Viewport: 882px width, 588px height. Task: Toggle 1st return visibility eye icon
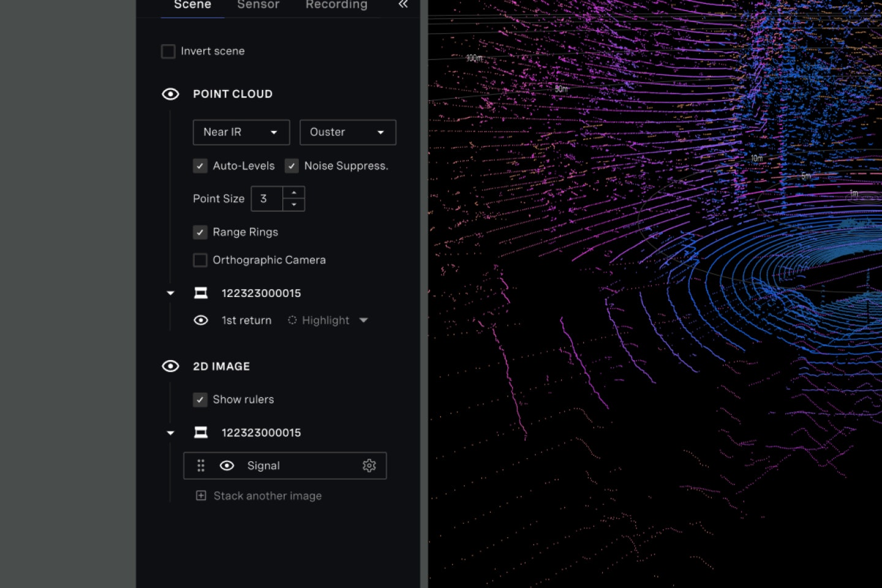click(201, 320)
